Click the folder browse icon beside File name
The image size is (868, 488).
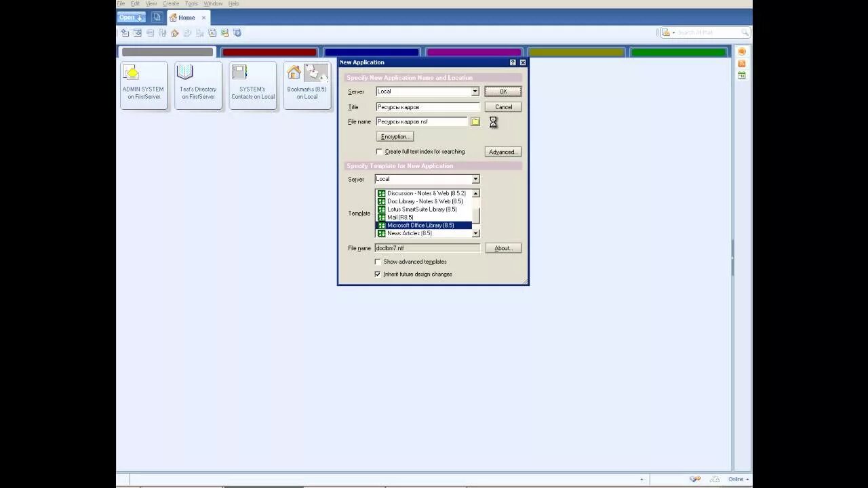(475, 121)
